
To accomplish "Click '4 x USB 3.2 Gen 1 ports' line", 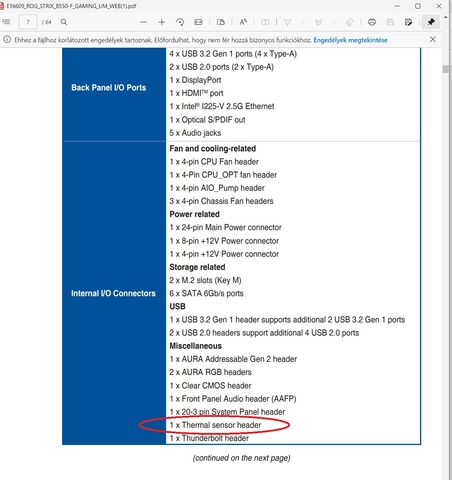I will click(233, 54).
